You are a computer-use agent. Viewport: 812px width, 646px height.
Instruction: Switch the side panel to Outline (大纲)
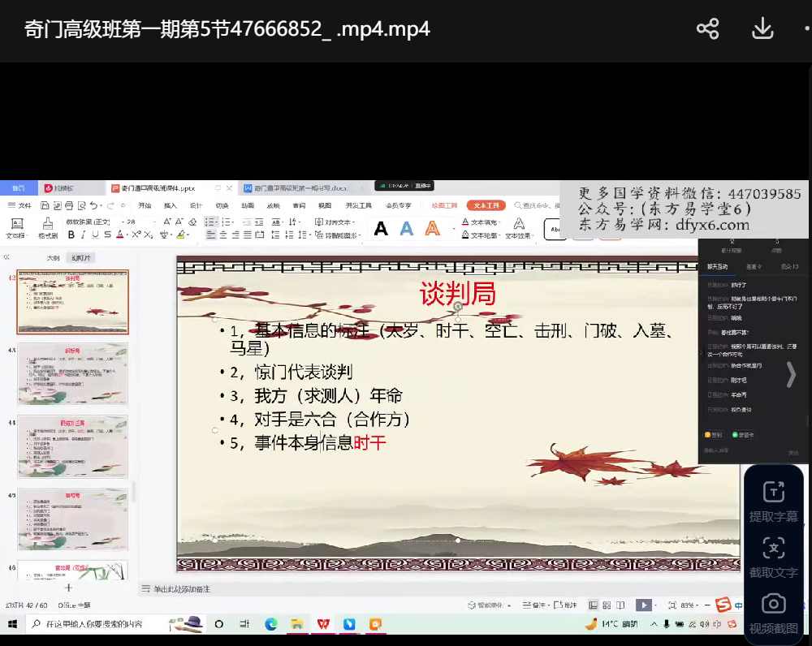tap(54, 258)
